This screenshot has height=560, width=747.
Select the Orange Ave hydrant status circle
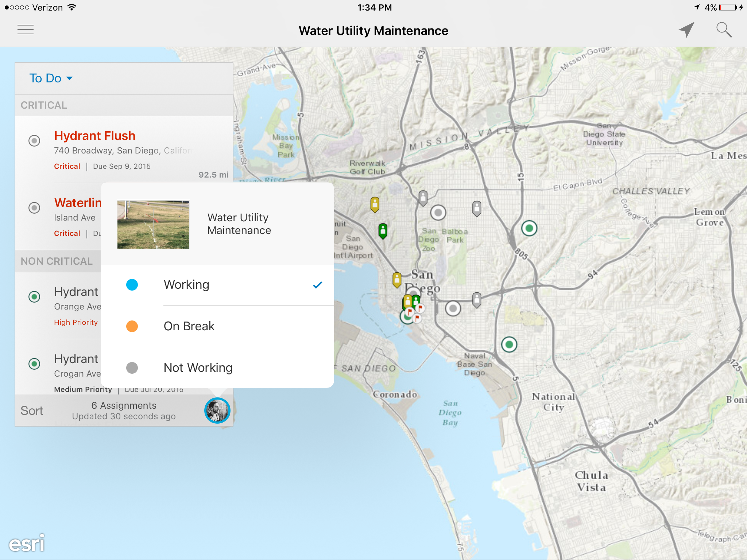pos(34,297)
